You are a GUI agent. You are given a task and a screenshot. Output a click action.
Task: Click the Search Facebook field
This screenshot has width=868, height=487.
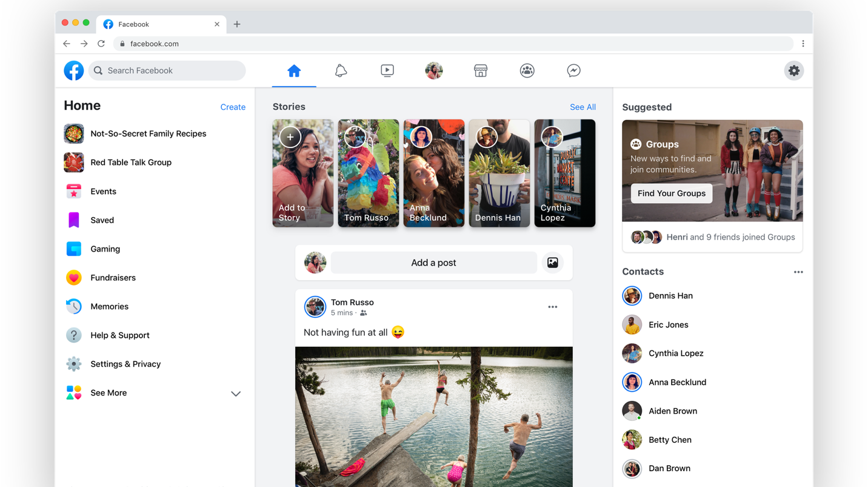pyautogui.click(x=167, y=70)
